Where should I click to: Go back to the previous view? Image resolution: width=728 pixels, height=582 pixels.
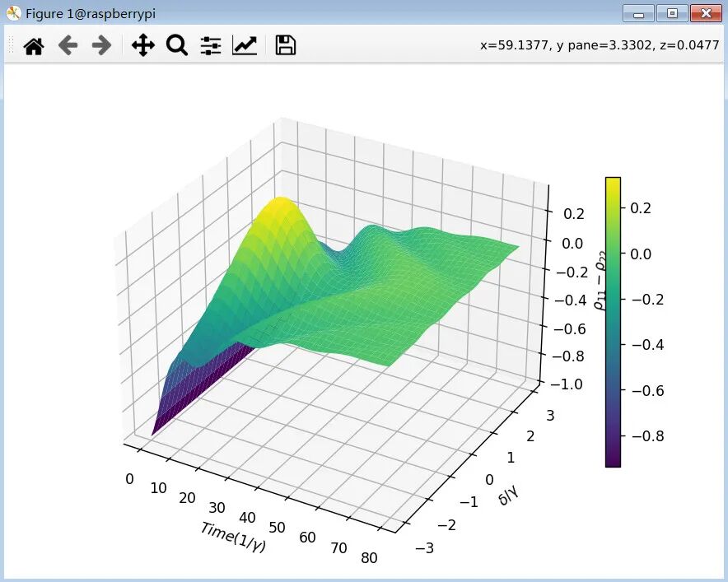click(68, 45)
